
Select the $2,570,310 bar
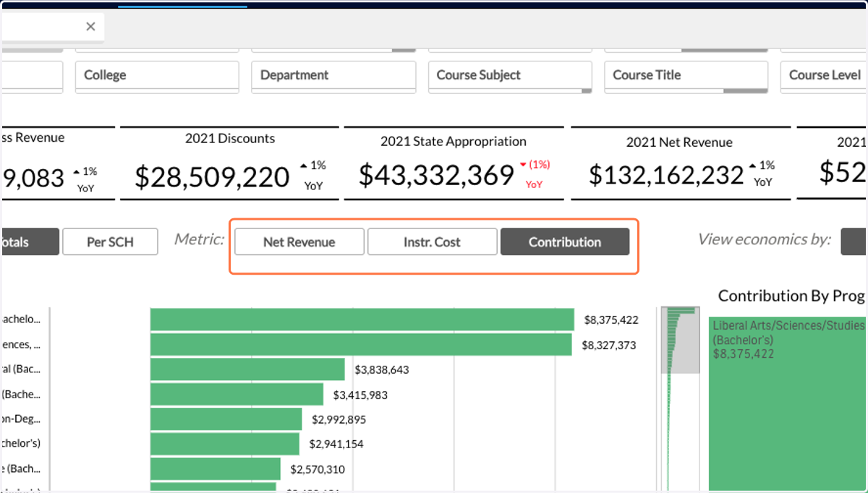(x=216, y=468)
